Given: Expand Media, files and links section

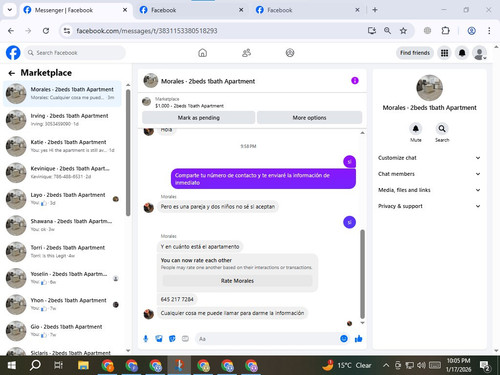Looking at the screenshot, I should pos(429,190).
